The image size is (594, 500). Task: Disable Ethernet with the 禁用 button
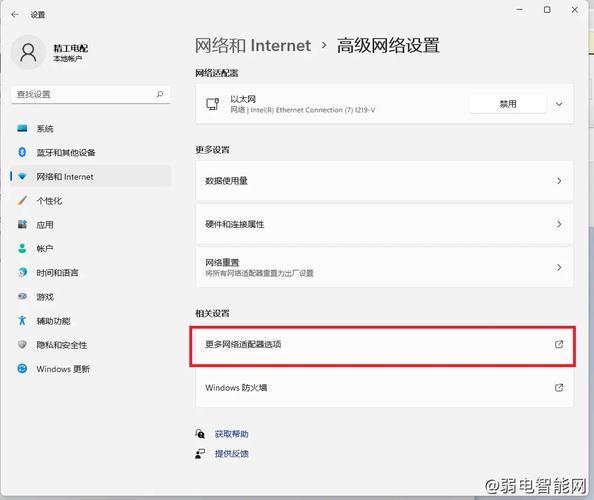[508, 104]
